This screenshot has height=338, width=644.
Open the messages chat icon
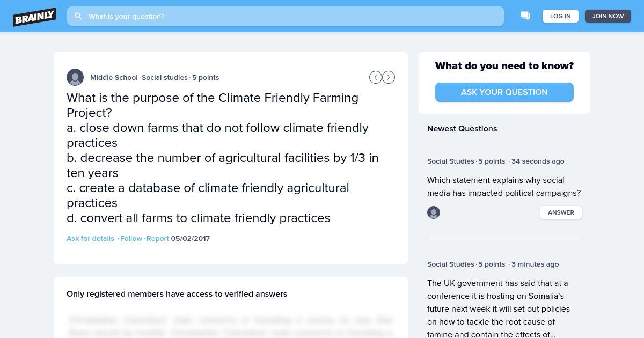(x=525, y=16)
